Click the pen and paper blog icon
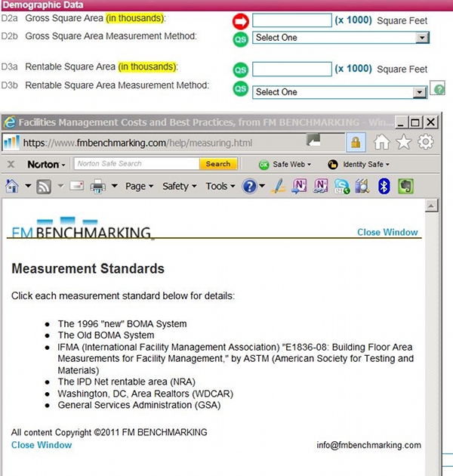Screen dimensions: 453x476 (x=279, y=186)
